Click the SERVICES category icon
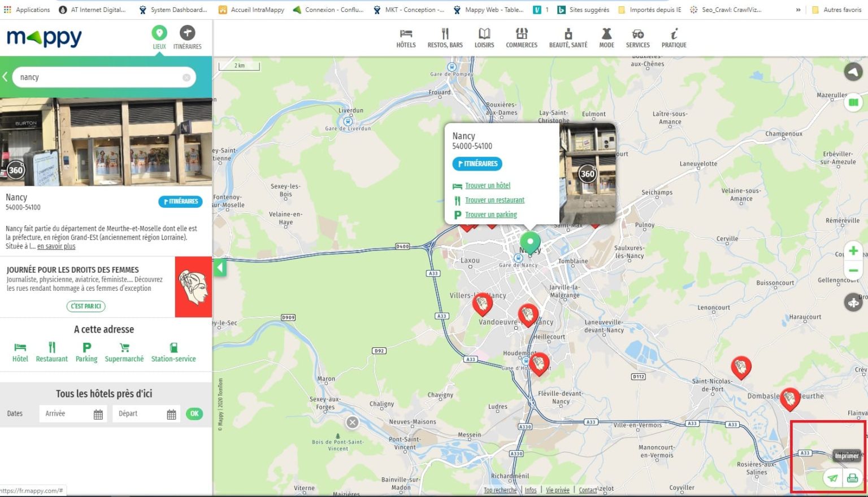 [x=637, y=36]
